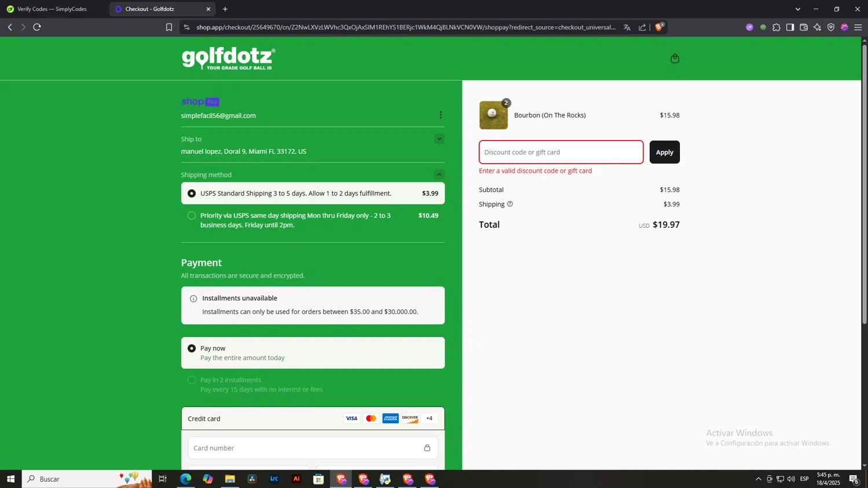Reload the checkout page

37,27
